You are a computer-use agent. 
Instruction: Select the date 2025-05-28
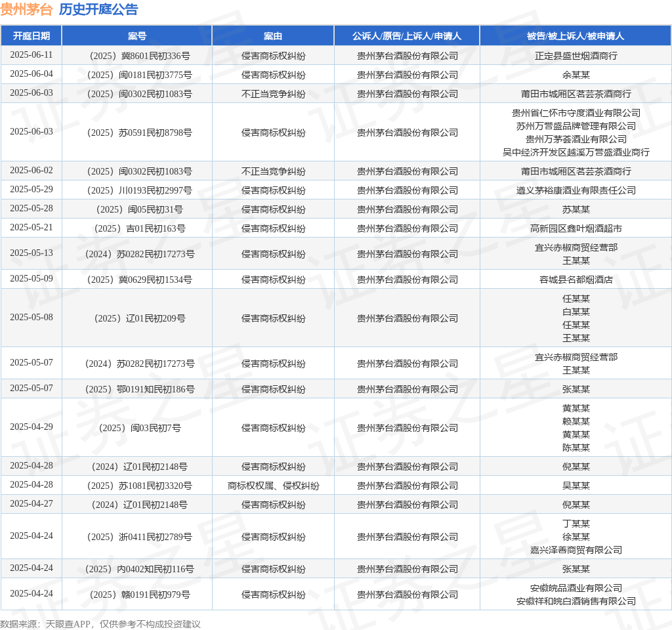click(x=31, y=208)
